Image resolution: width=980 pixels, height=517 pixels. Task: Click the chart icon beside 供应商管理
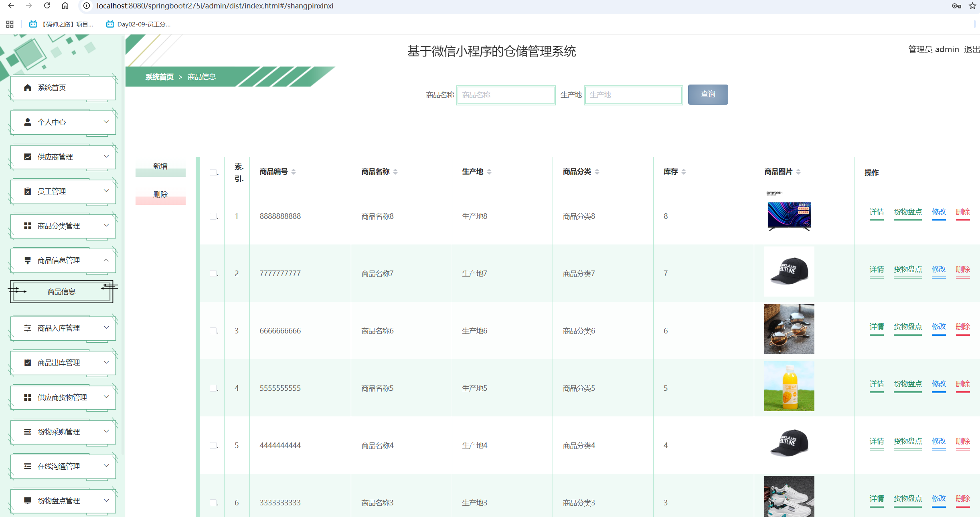click(x=27, y=157)
